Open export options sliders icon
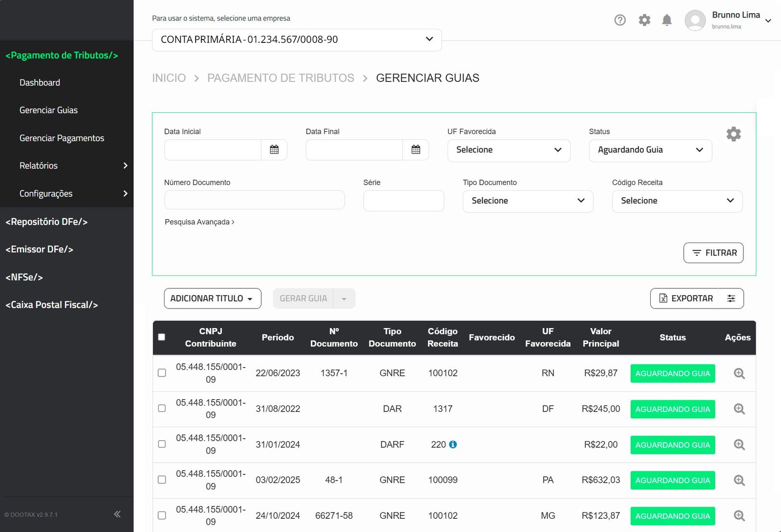 731,299
